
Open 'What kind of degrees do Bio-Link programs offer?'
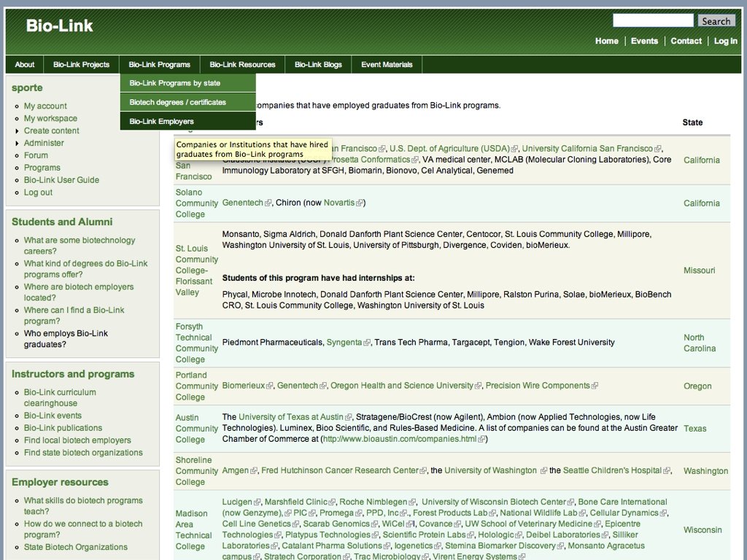coord(86,269)
